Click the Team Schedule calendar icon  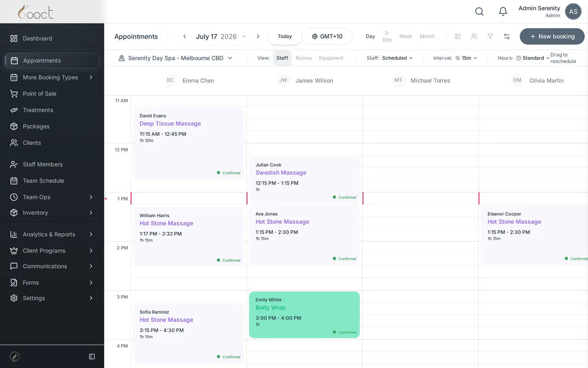tap(14, 181)
